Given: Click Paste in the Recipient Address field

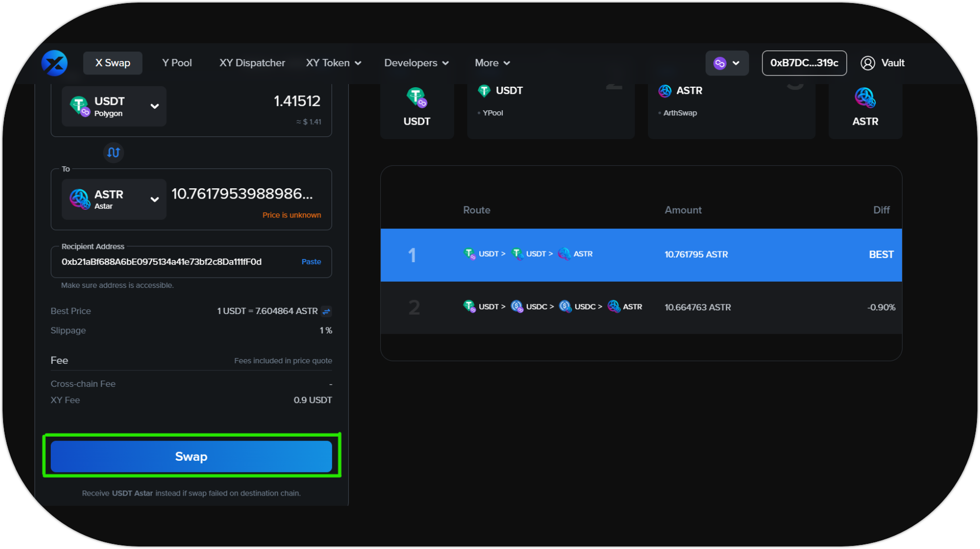Looking at the screenshot, I should tap(311, 262).
